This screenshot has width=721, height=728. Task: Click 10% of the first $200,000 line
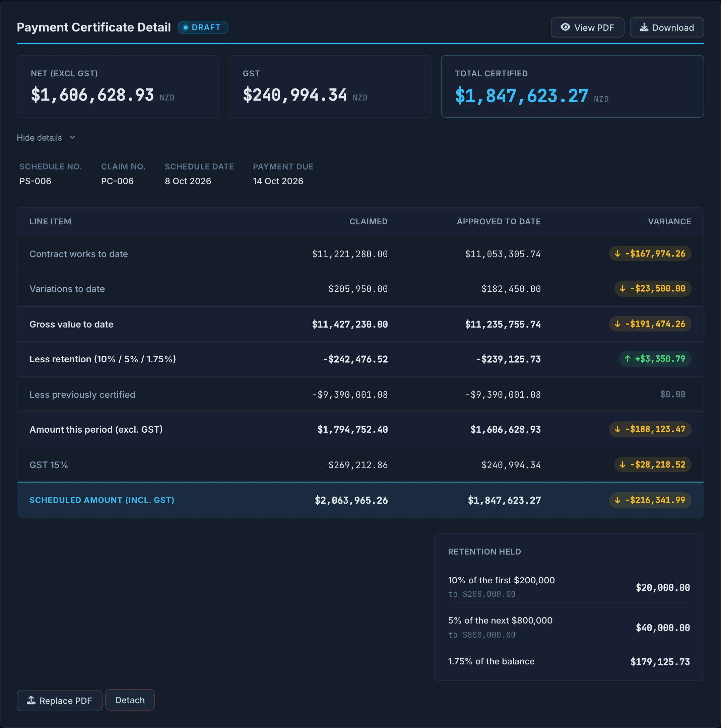point(501,580)
